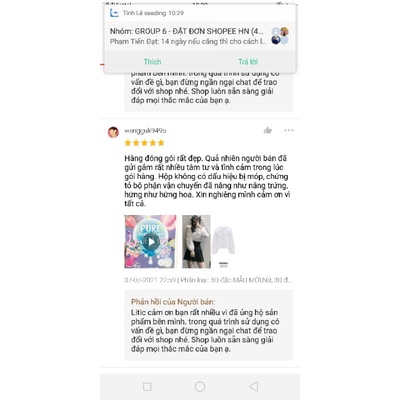Play the review video thumbnail
The image size is (400, 400).
(x=150, y=242)
